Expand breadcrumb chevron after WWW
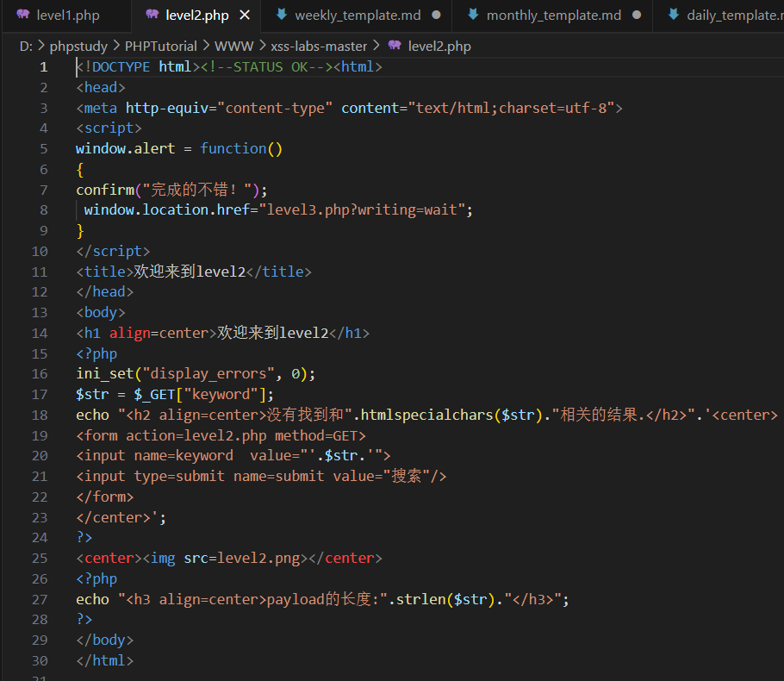784x681 pixels. [263, 46]
